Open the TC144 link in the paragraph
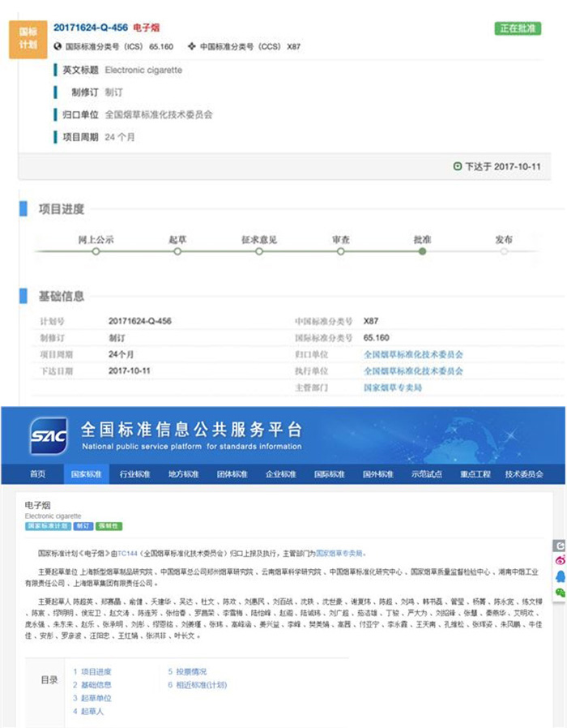 pos(128,554)
